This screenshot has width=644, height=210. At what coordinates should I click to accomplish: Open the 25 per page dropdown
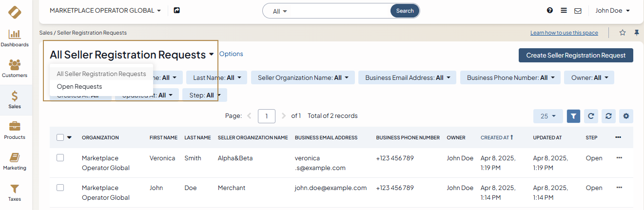(x=548, y=116)
